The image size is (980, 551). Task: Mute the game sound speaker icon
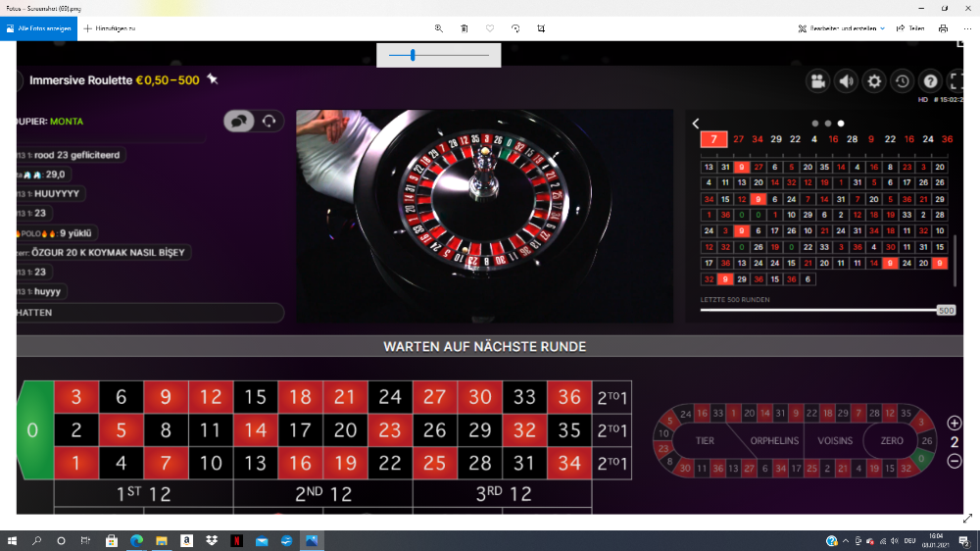[x=846, y=81]
